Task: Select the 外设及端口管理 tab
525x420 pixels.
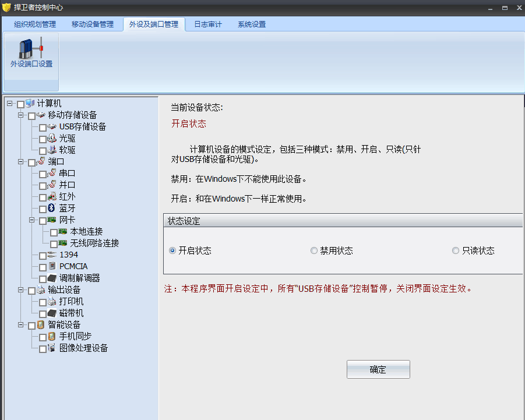Action: point(154,24)
